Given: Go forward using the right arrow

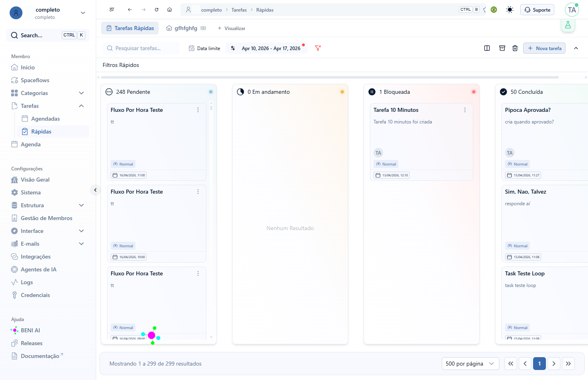Looking at the screenshot, I should point(143,10).
